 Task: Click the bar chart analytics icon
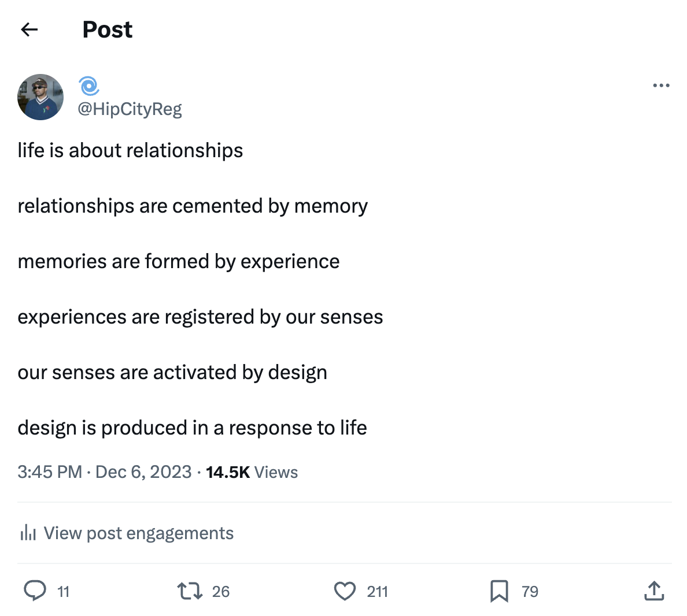coord(28,533)
